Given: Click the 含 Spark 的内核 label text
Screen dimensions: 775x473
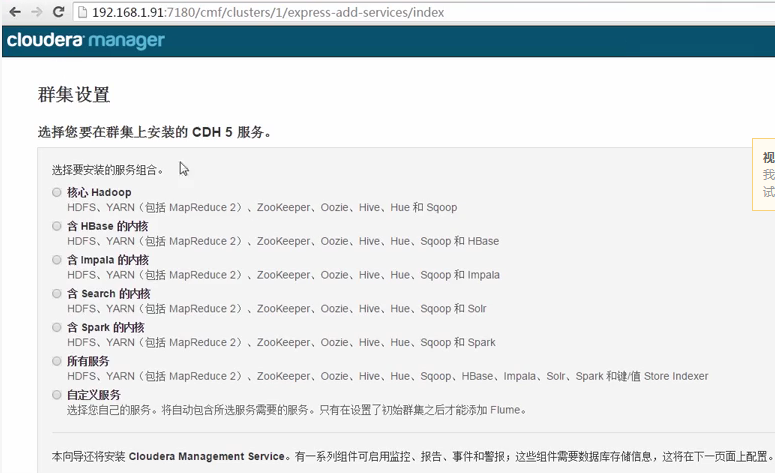Looking at the screenshot, I should click(x=106, y=327).
